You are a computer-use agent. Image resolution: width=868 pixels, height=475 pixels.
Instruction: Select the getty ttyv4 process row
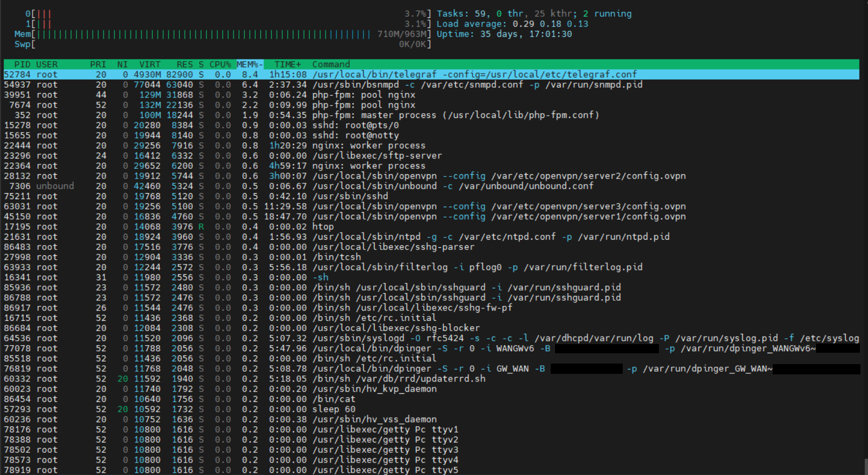coord(431,460)
